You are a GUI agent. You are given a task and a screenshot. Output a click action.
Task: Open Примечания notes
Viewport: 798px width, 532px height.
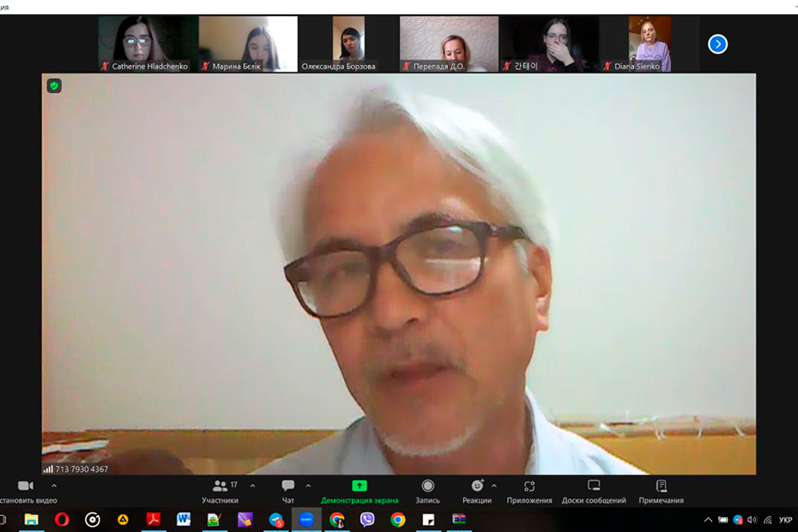(x=661, y=492)
